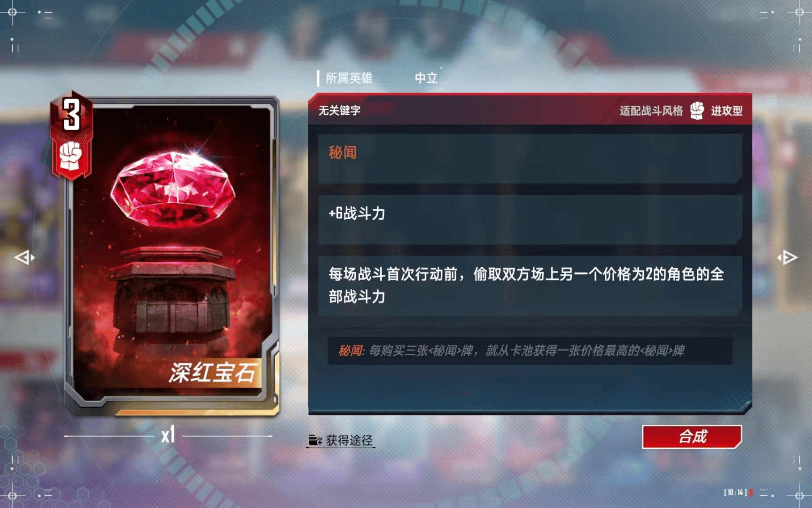Click the 深红宝石 card name banner
812x508 pixels.
[212, 373]
